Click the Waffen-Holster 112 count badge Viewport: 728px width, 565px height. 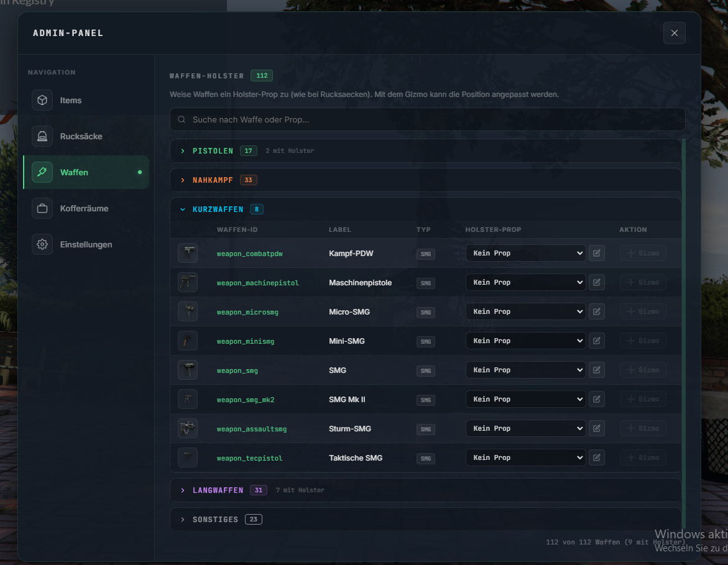pyautogui.click(x=262, y=76)
